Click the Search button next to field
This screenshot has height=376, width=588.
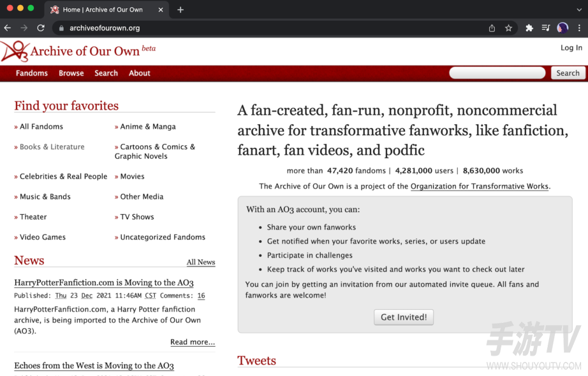(x=568, y=73)
